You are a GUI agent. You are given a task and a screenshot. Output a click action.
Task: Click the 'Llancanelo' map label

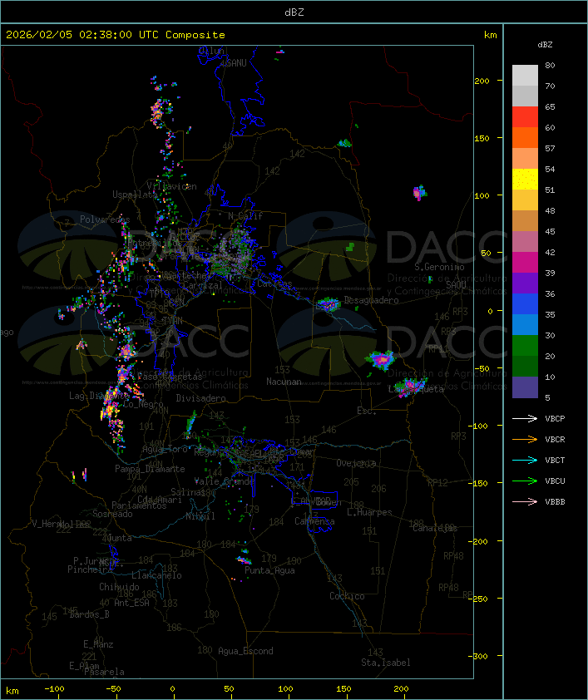pyautogui.click(x=156, y=575)
